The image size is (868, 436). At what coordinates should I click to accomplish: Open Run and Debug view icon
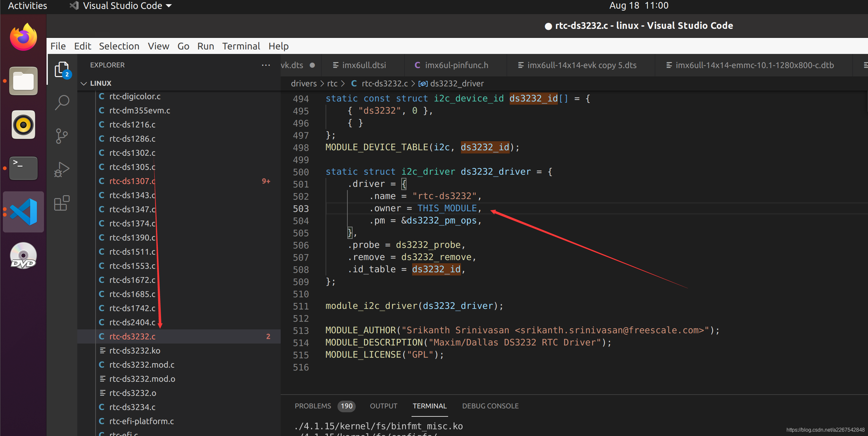tap(62, 169)
